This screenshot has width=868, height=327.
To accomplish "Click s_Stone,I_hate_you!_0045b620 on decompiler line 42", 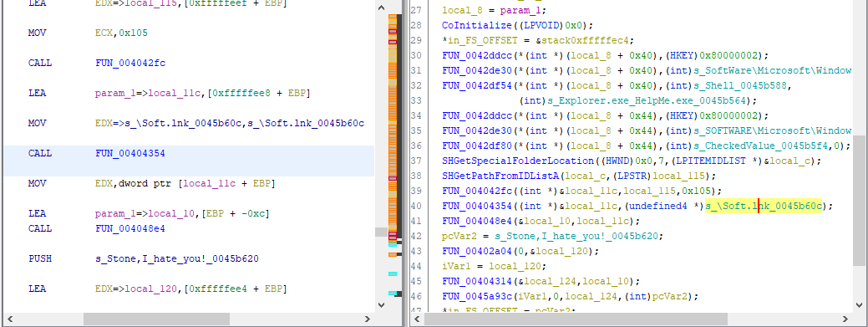I will tap(576, 236).
